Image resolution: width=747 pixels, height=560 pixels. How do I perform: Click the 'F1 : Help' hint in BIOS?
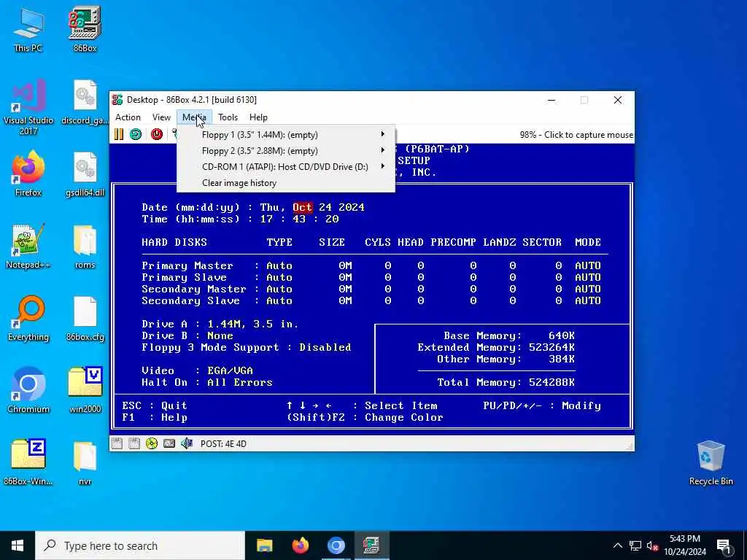[155, 417]
